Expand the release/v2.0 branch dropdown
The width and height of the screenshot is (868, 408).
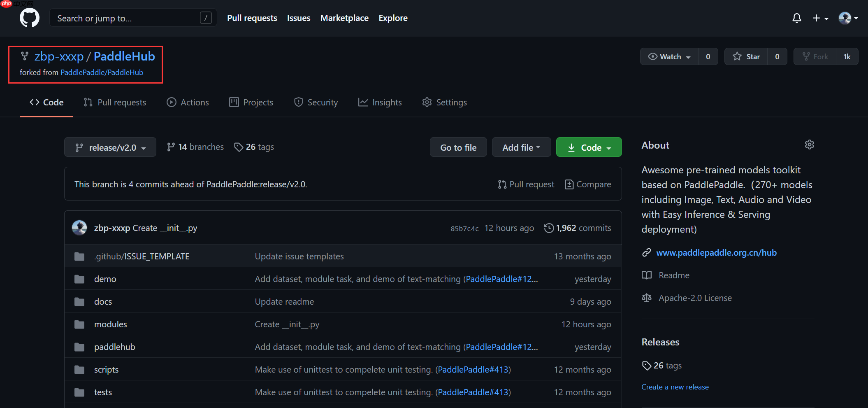coord(110,147)
